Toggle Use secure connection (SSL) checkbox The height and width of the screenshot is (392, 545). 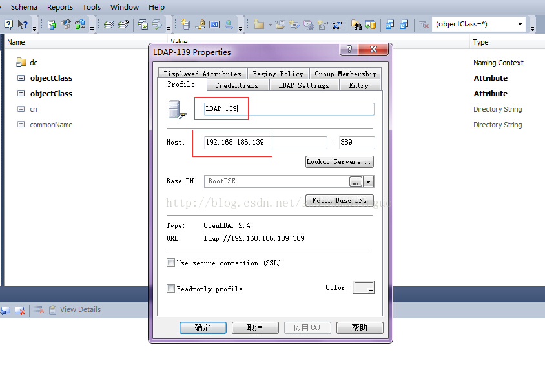tap(170, 263)
